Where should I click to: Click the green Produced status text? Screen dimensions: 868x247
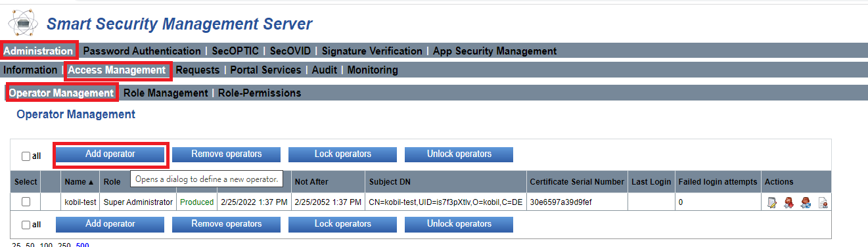coord(196,202)
